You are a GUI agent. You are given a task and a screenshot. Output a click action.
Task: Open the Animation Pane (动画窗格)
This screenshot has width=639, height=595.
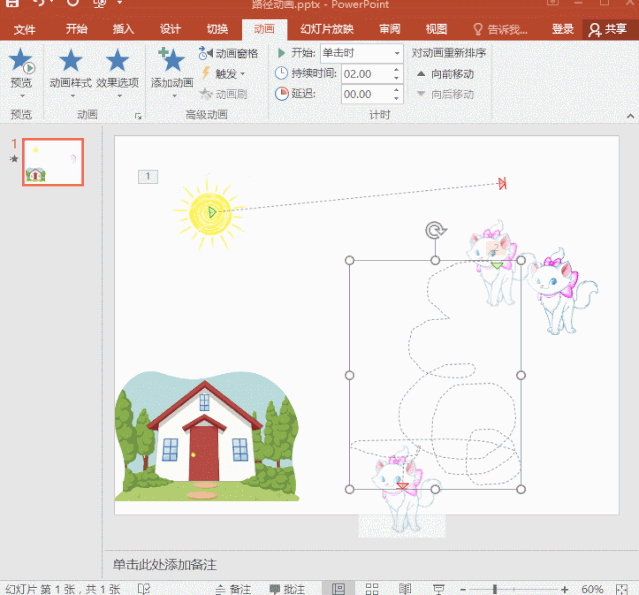229,53
